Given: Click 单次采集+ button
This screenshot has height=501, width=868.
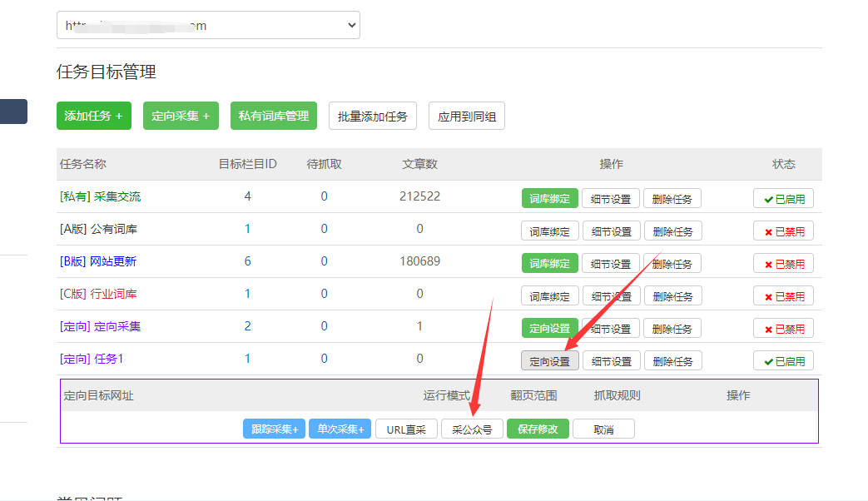Looking at the screenshot, I should click(x=340, y=429).
